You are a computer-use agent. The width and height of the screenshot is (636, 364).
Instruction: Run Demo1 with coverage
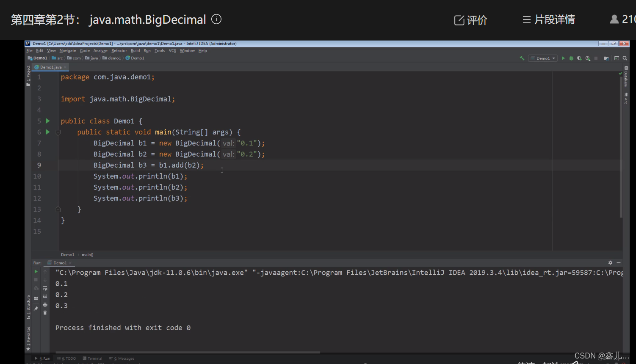tap(579, 58)
